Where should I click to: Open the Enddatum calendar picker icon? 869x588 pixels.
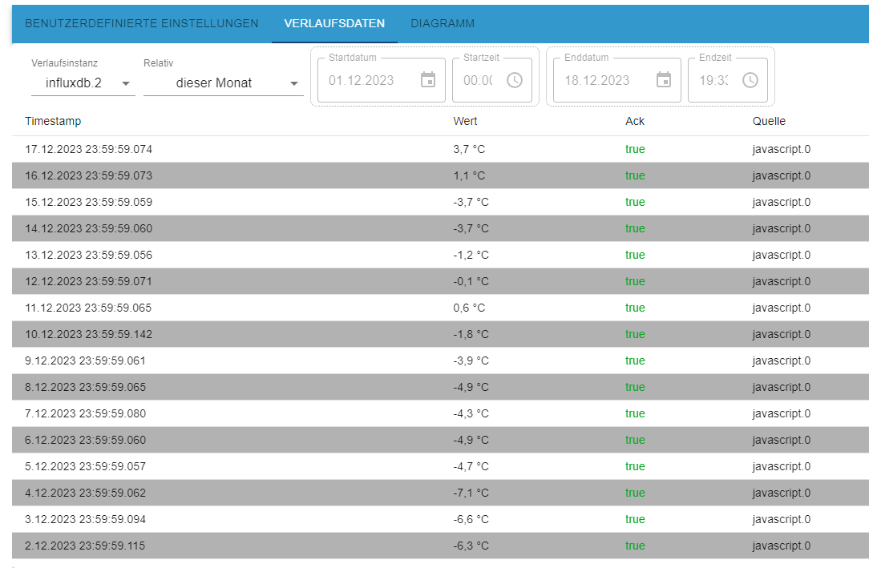pyautogui.click(x=664, y=80)
